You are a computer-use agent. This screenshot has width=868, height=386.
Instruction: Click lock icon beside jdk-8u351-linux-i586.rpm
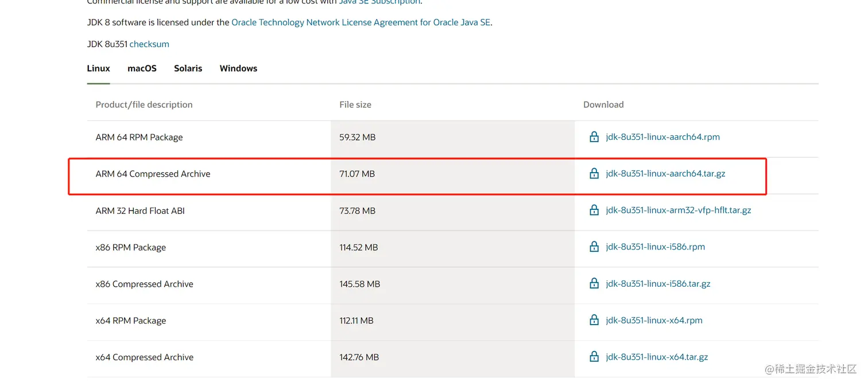click(594, 247)
